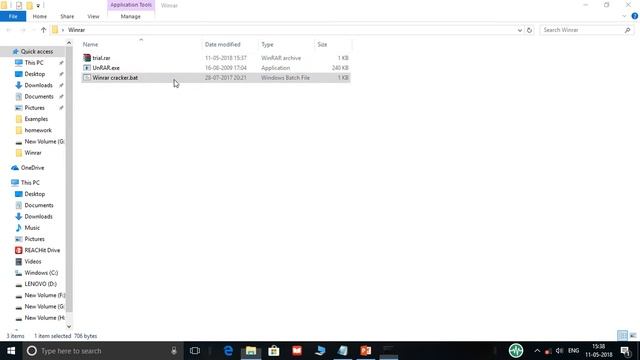640x360 pixels.
Task: Click the Cortana microphone icon
Action: click(174, 351)
